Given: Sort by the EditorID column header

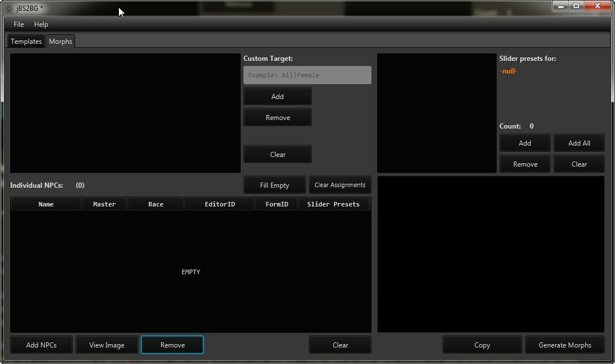Looking at the screenshot, I should pos(220,204).
